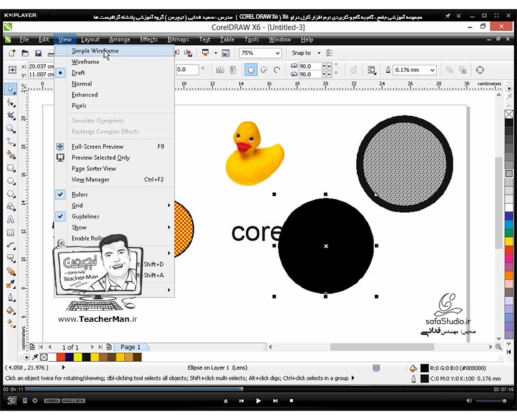Viewport: 517px width, 420px height.
Task: Choose the Arc shape icon
Action: pos(277,70)
